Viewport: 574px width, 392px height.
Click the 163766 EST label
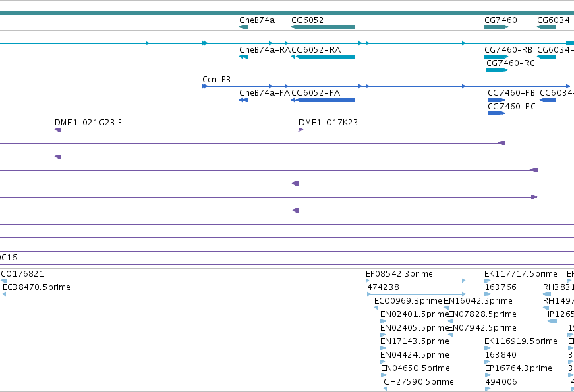click(500, 287)
